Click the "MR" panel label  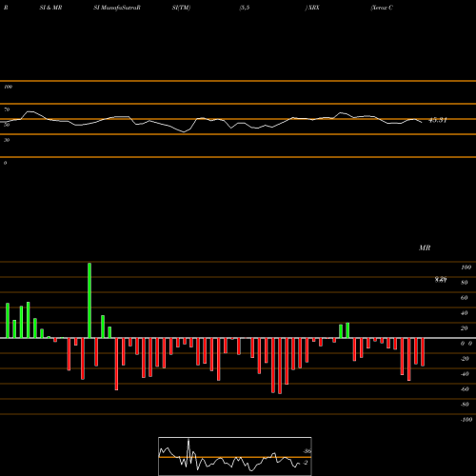(x=425, y=248)
